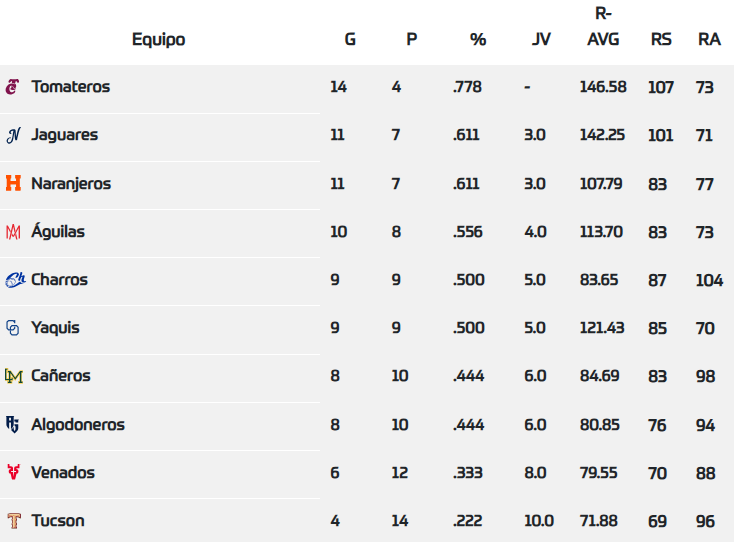Image resolution: width=734 pixels, height=542 pixels.
Task: Click the % column header
Action: (478, 40)
